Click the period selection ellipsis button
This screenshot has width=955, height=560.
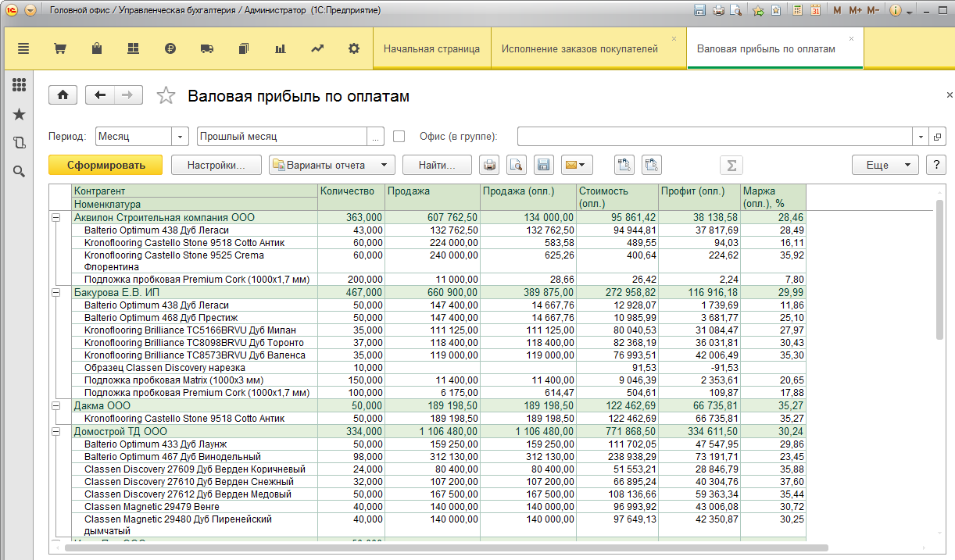(x=376, y=136)
